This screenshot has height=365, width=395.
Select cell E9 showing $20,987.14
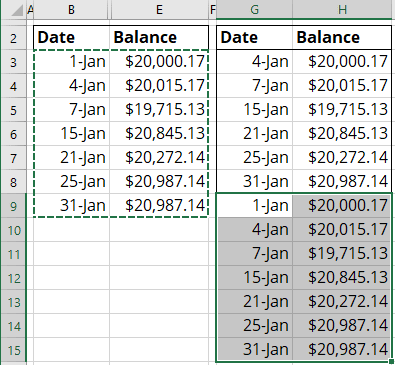(x=159, y=206)
